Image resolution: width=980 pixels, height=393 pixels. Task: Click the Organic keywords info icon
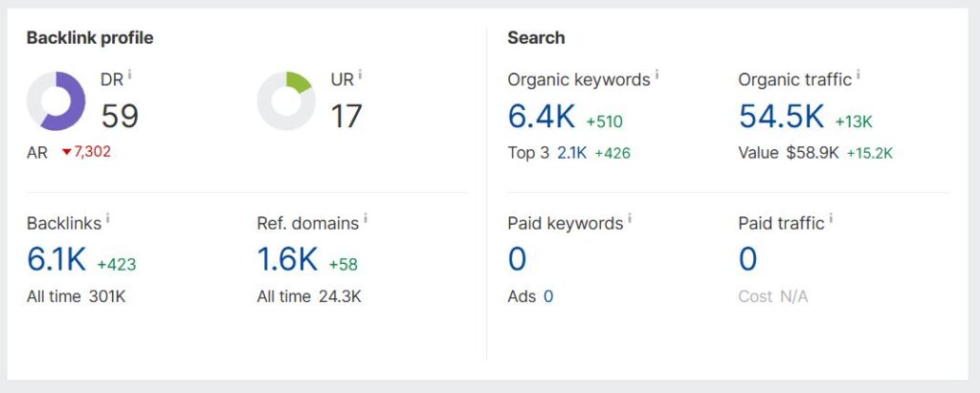click(x=657, y=75)
